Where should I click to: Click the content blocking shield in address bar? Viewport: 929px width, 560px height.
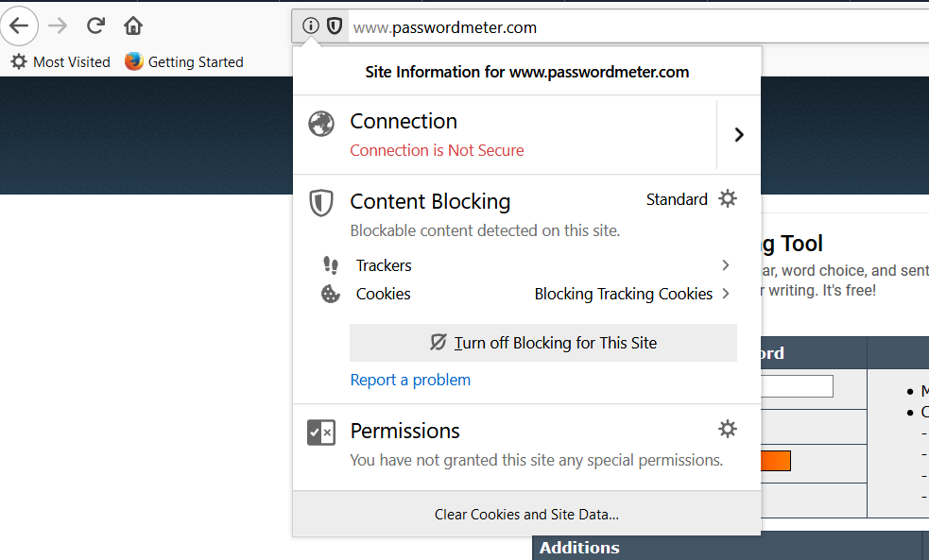pos(335,26)
